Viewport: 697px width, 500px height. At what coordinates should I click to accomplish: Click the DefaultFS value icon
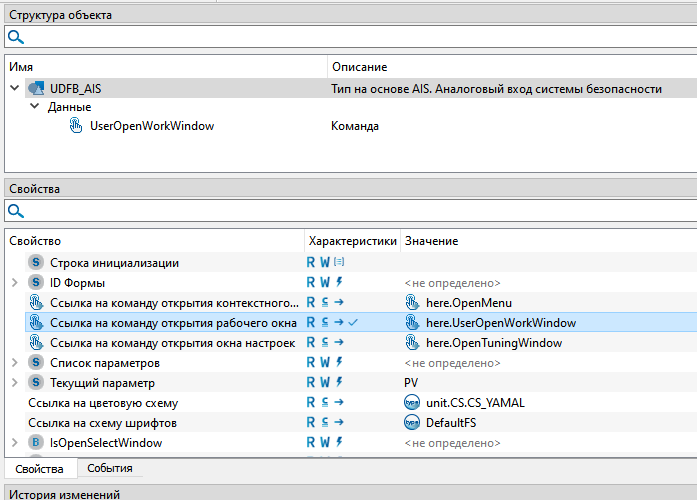pos(412,423)
